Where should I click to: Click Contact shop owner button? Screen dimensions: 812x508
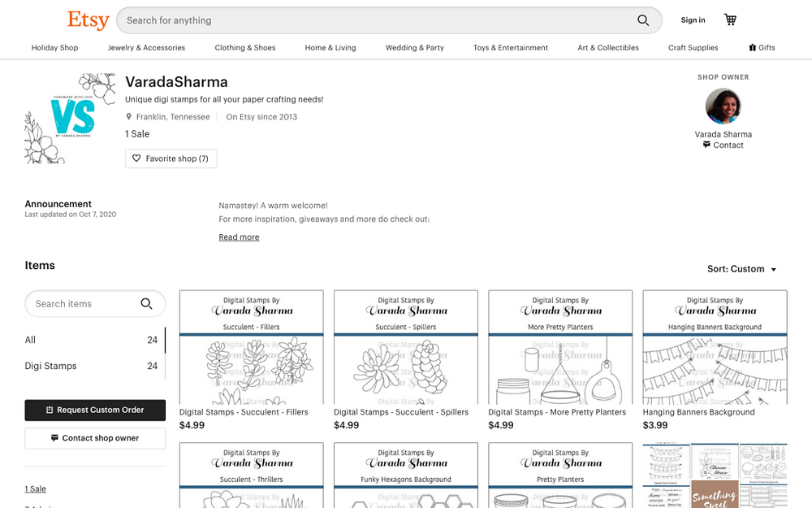pos(95,438)
